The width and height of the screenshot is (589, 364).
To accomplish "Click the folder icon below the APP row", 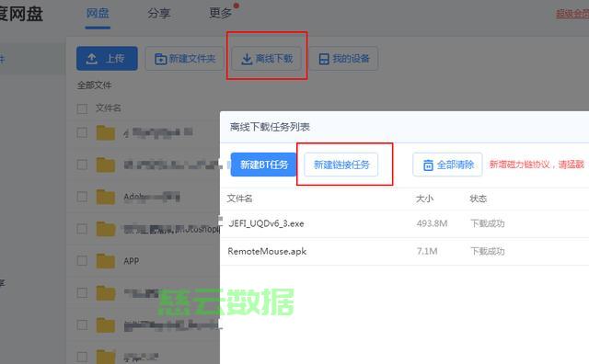I will (x=106, y=293).
